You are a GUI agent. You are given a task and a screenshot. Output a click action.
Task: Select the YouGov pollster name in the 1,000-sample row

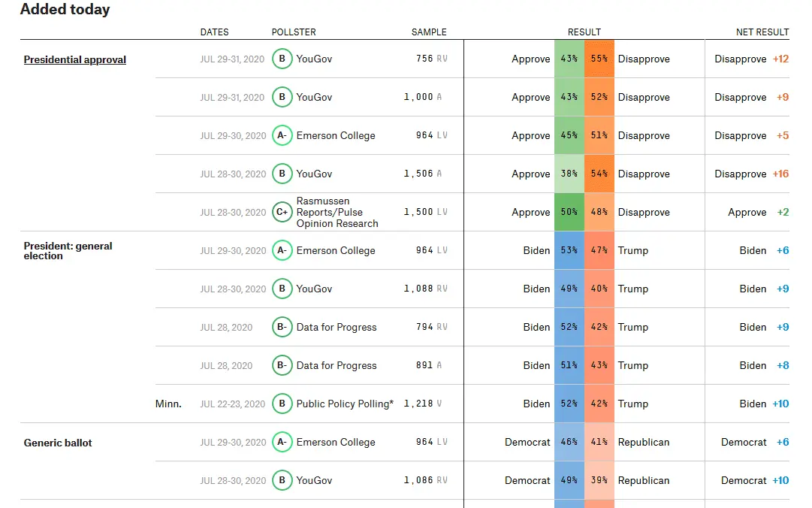(314, 98)
